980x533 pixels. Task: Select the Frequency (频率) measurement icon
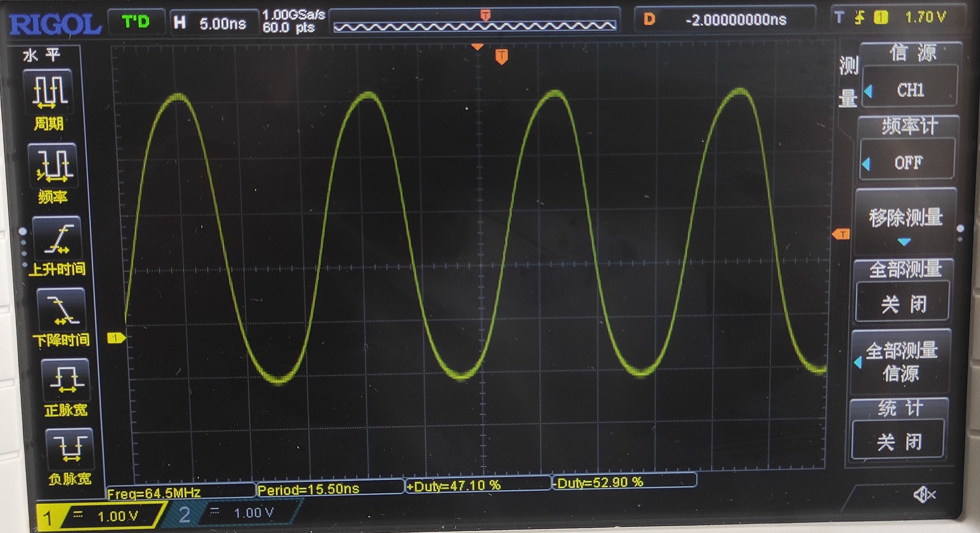pyautogui.click(x=53, y=165)
